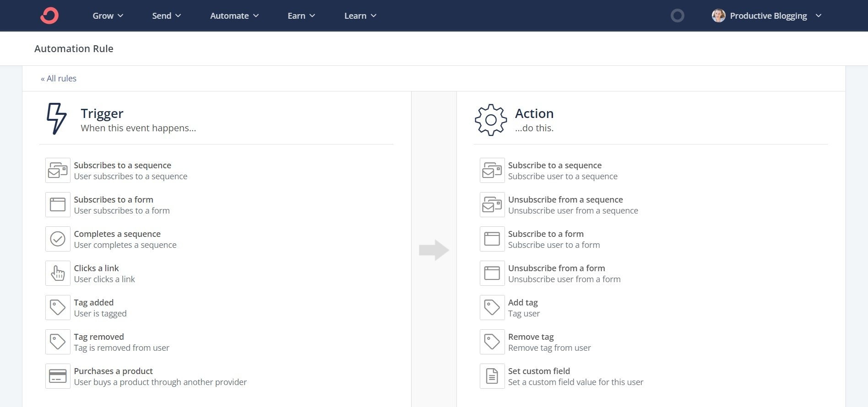Choose the 'Set custom field' action label
Screen dimensions: 868x407
coord(539,371)
